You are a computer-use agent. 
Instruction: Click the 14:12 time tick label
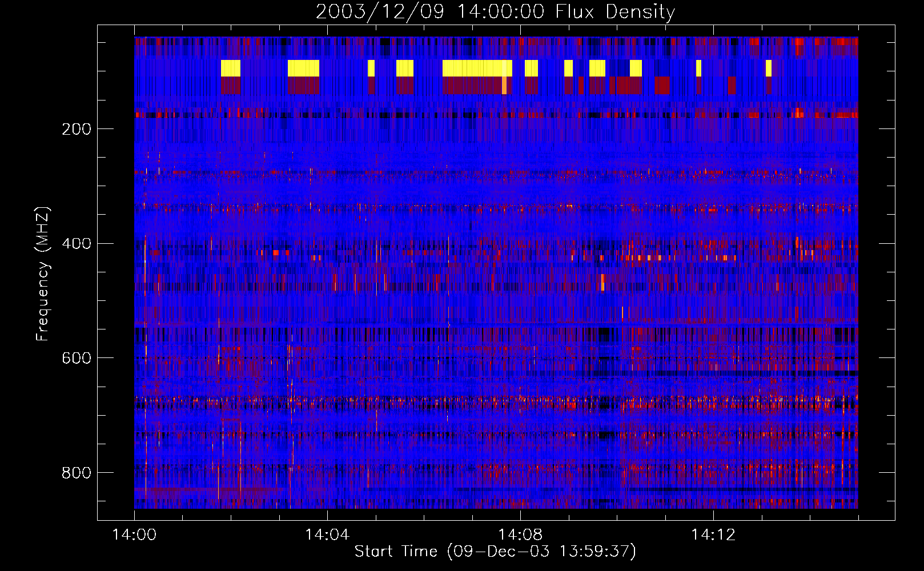pos(713,535)
